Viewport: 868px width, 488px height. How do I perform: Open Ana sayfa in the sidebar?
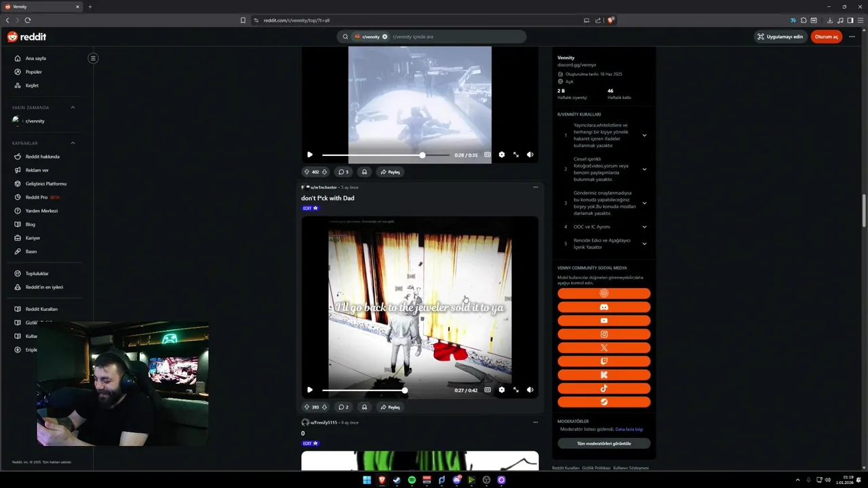[x=35, y=58]
